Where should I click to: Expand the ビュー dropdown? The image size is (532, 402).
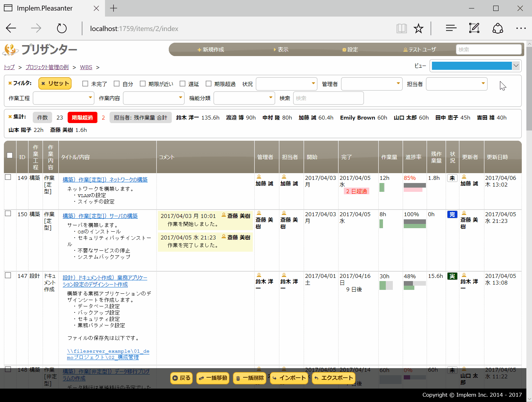point(475,66)
